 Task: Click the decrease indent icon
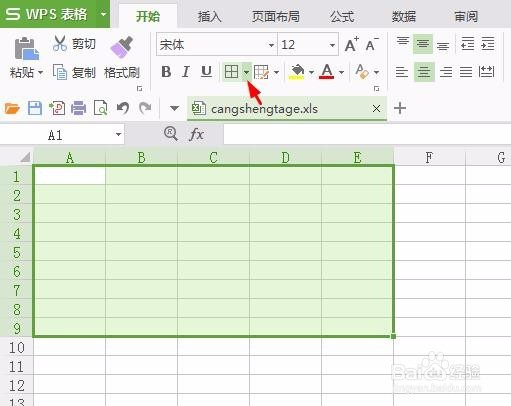click(x=467, y=44)
